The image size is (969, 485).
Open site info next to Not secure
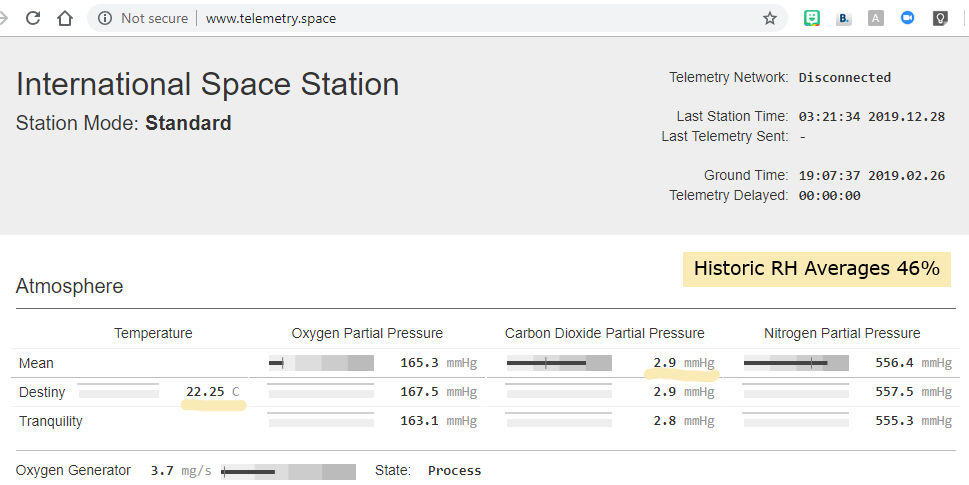105,19
